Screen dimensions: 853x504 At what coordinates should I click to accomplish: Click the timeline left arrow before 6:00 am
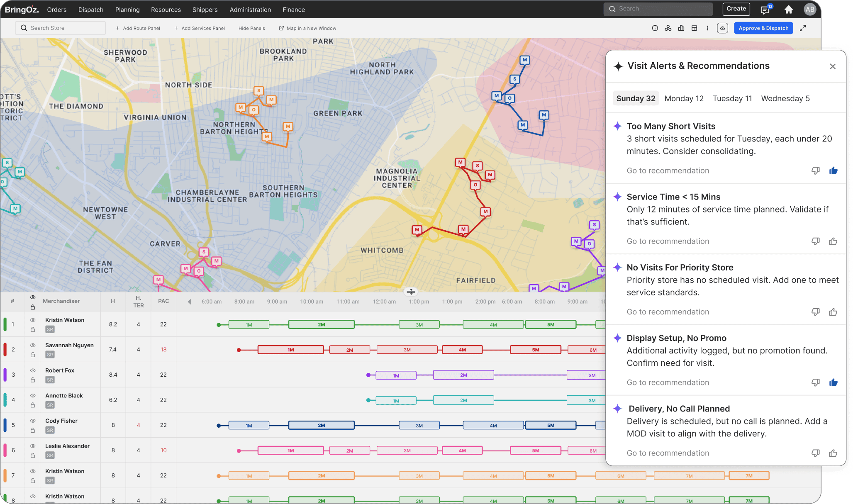189,302
